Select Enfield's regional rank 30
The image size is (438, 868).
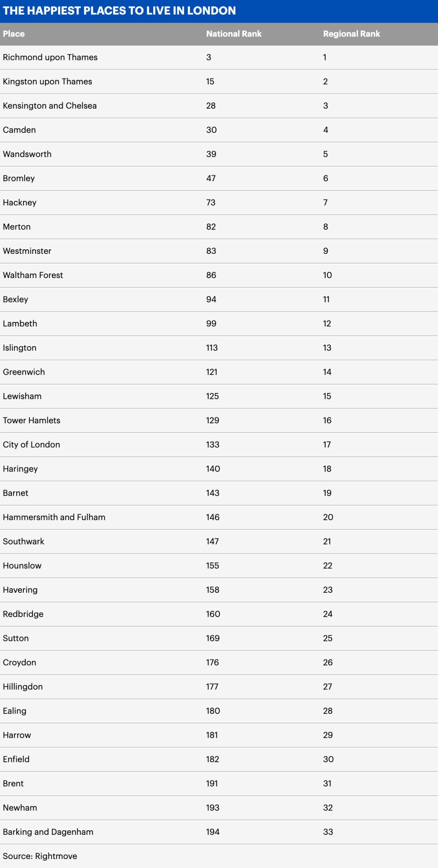pyautogui.click(x=328, y=759)
